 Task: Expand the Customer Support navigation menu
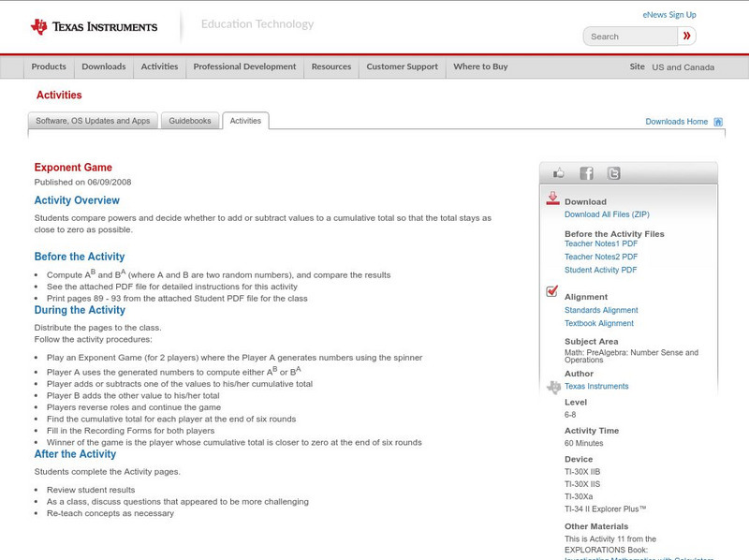click(402, 67)
